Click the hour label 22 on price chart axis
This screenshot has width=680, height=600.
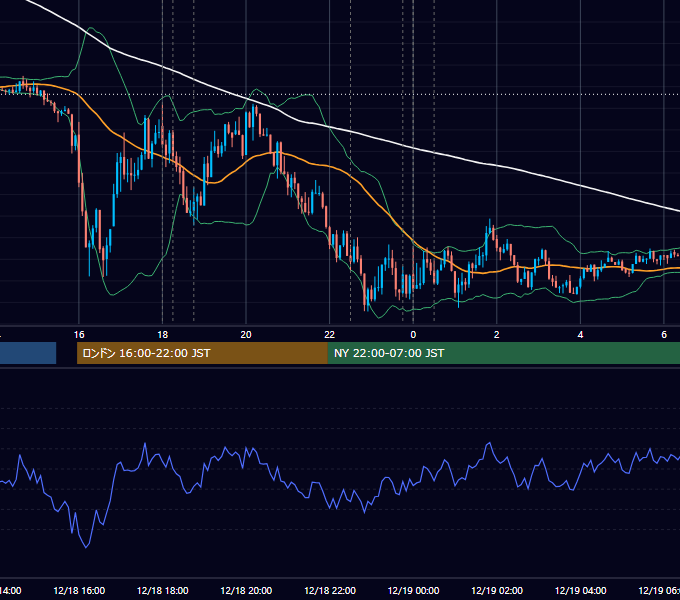tap(330, 335)
